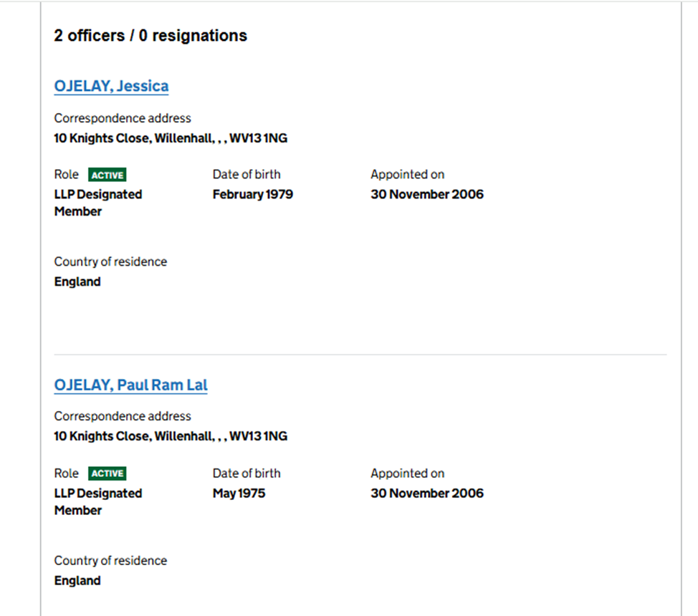Screen dimensions: 698x616
Task: Click England under Paul's country of residence
Action: 77,581
